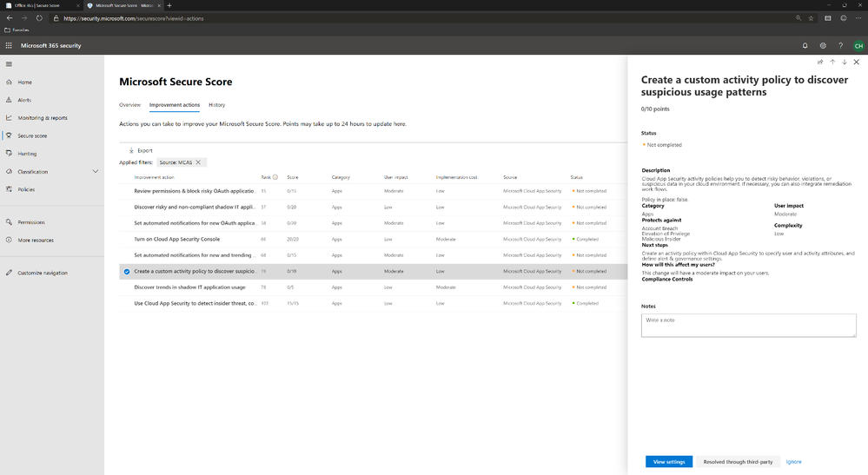Click the Alerts warning icon in sidebar

coord(9,100)
